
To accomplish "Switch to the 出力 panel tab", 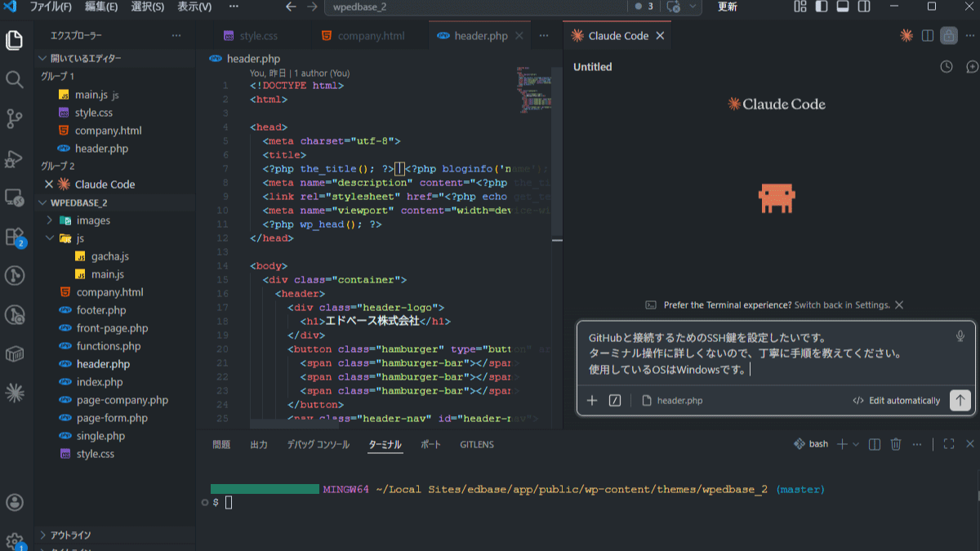I will click(259, 445).
